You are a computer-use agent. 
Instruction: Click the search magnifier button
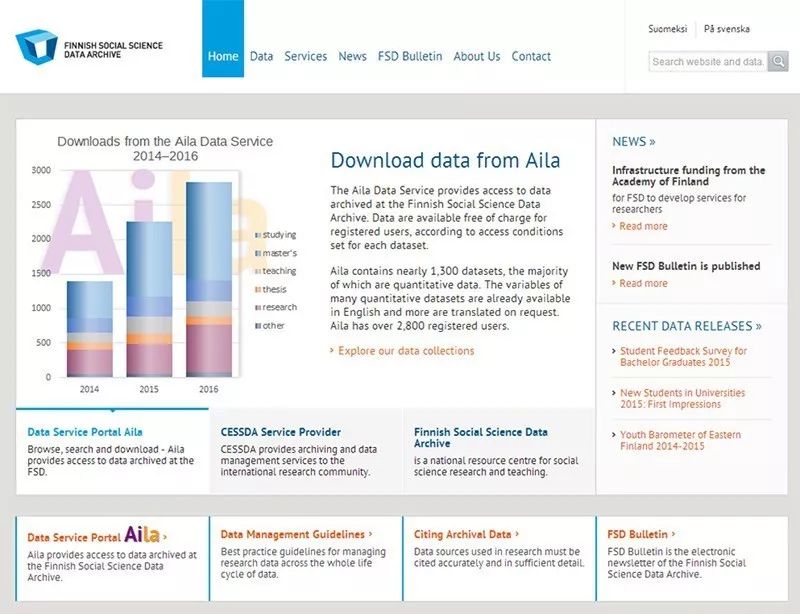(x=778, y=62)
